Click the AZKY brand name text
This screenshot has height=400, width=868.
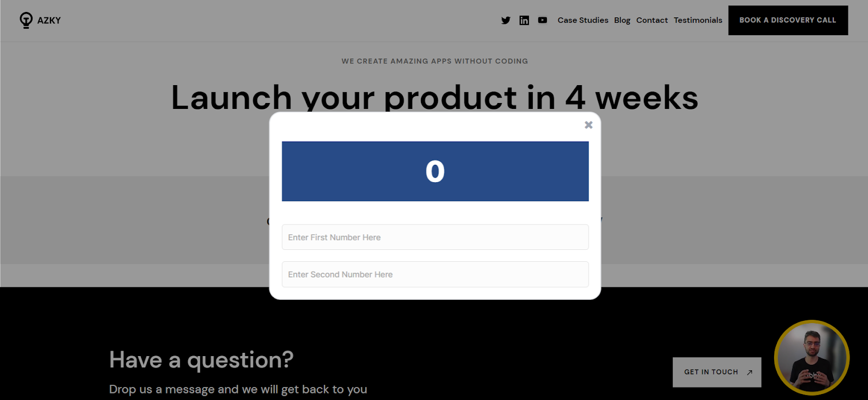[x=49, y=21]
